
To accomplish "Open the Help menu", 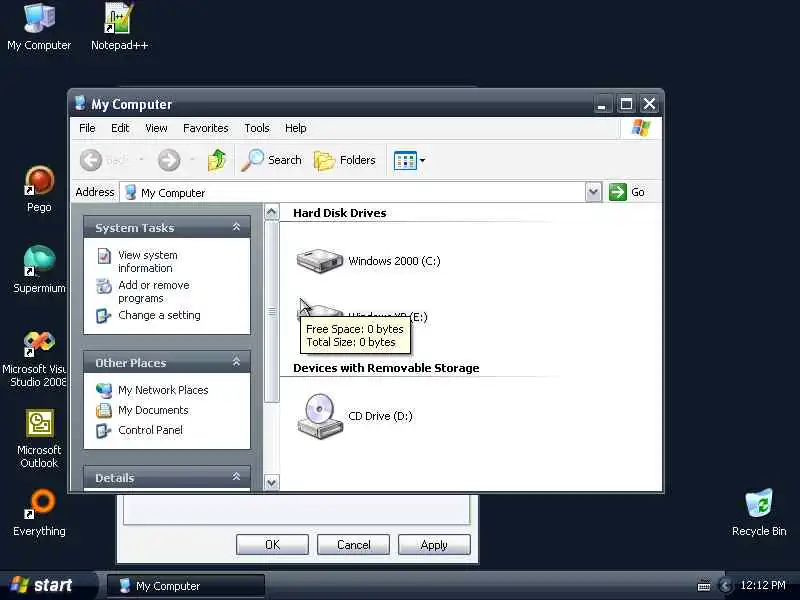I will 295,128.
